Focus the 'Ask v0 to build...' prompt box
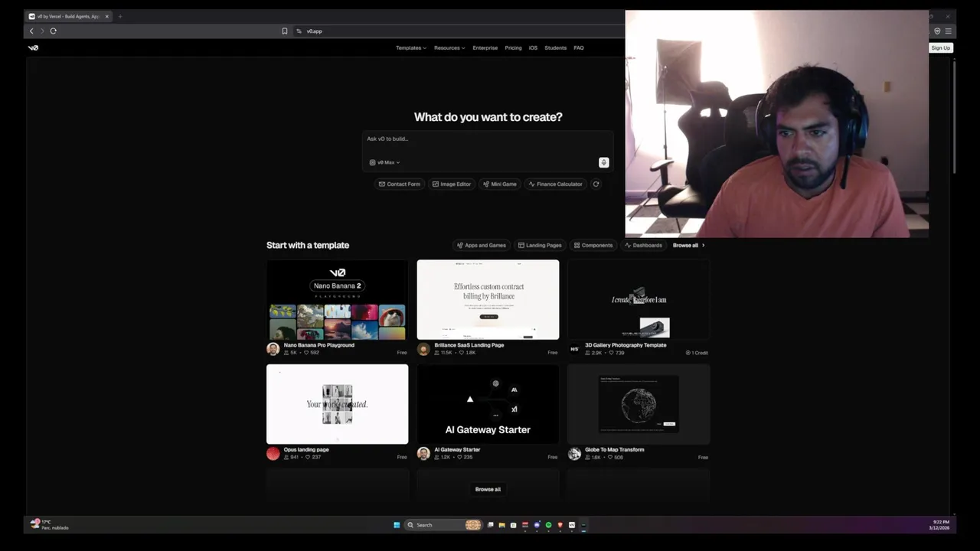The width and height of the screenshot is (980, 551). [488, 150]
